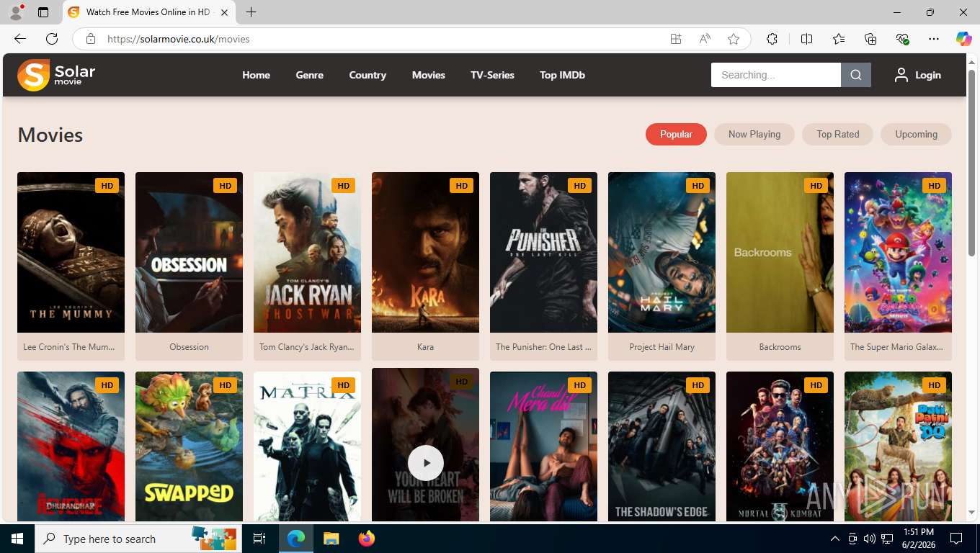Open the Country menu
980x553 pixels.
367,75
